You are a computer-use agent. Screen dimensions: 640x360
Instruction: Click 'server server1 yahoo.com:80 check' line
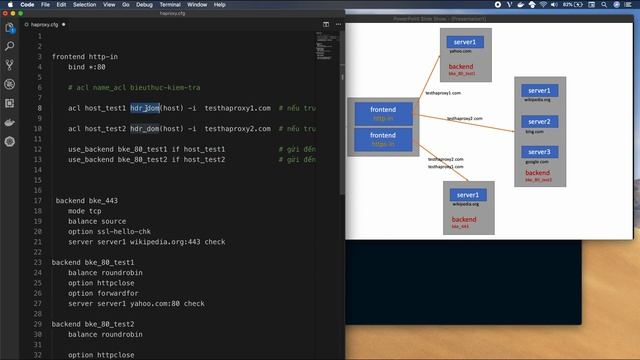point(136,304)
